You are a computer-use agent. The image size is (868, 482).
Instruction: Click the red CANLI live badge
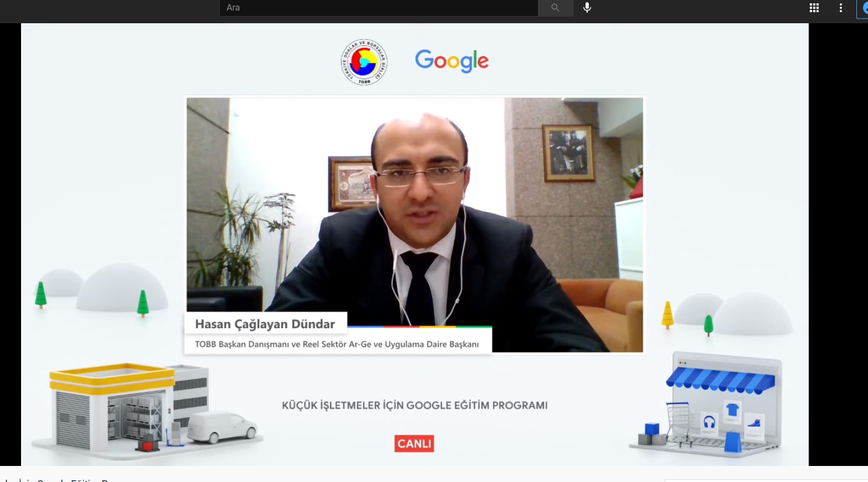(414, 443)
